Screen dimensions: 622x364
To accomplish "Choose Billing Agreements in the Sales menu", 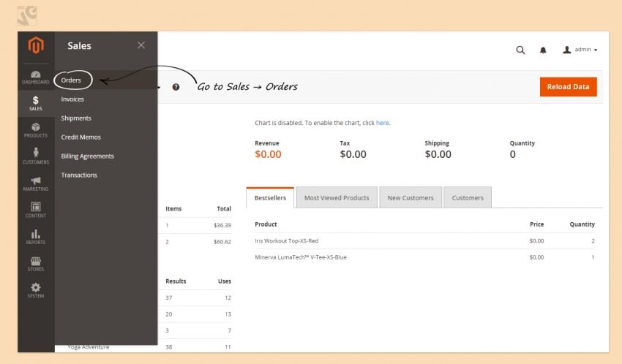I will (x=87, y=156).
